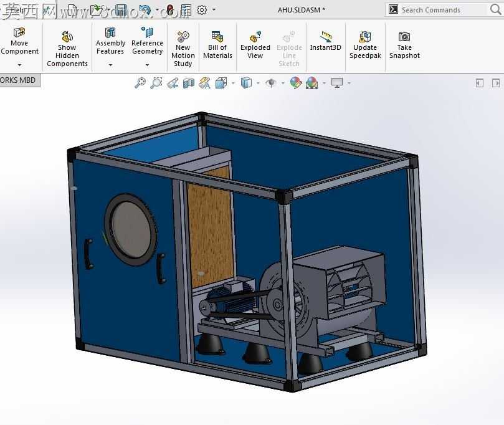The height and width of the screenshot is (425, 504).
Task: Click the Open file icon
Action: pyautogui.click(x=96, y=10)
